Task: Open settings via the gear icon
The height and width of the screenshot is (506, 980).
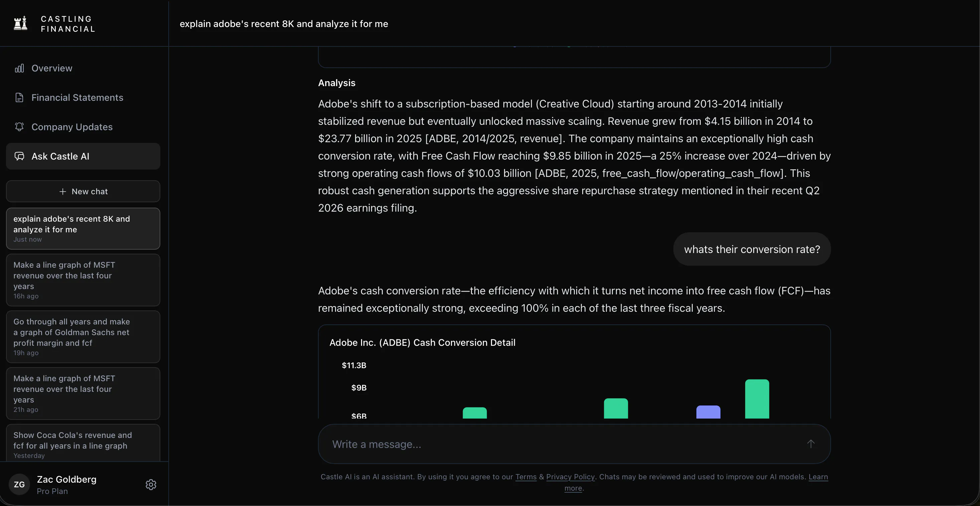Action: [x=151, y=484]
